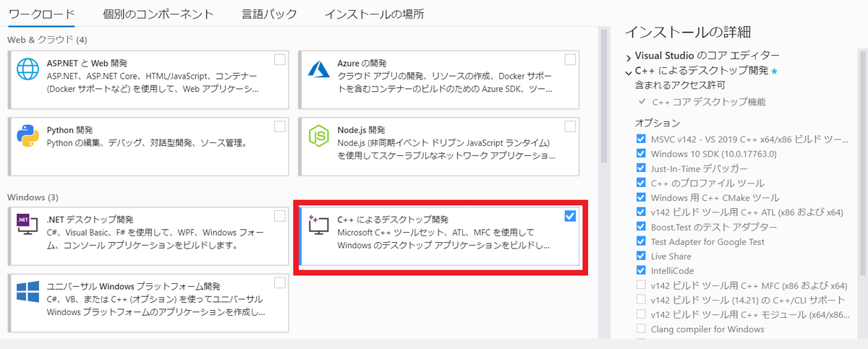Image resolution: width=868 pixels, height=349 pixels.
Task: Click the オプション label in details
Action: [658, 123]
